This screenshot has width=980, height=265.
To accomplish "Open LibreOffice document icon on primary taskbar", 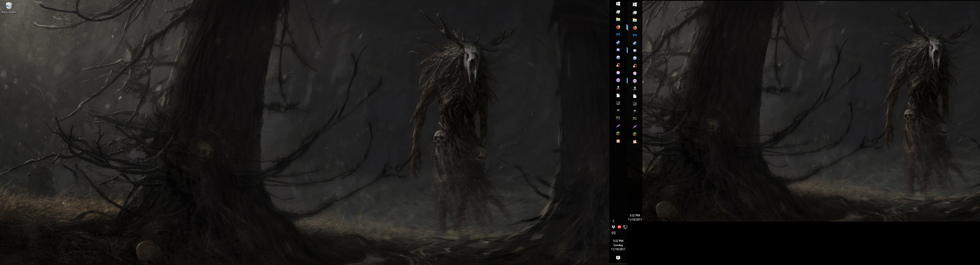I will pyautogui.click(x=618, y=95).
